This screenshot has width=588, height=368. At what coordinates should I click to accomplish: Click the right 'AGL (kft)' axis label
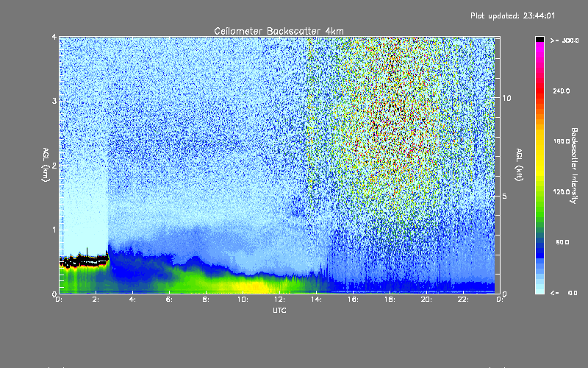pyautogui.click(x=519, y=165)
